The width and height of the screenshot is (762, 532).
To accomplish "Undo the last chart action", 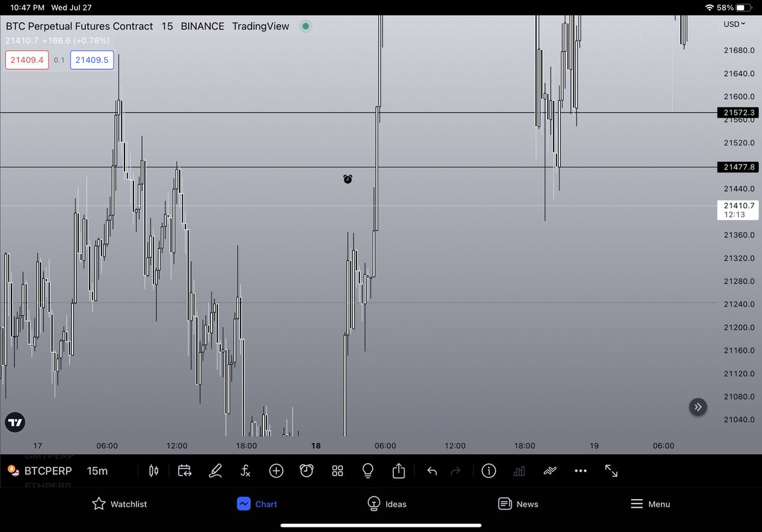I will pos(432,471).
